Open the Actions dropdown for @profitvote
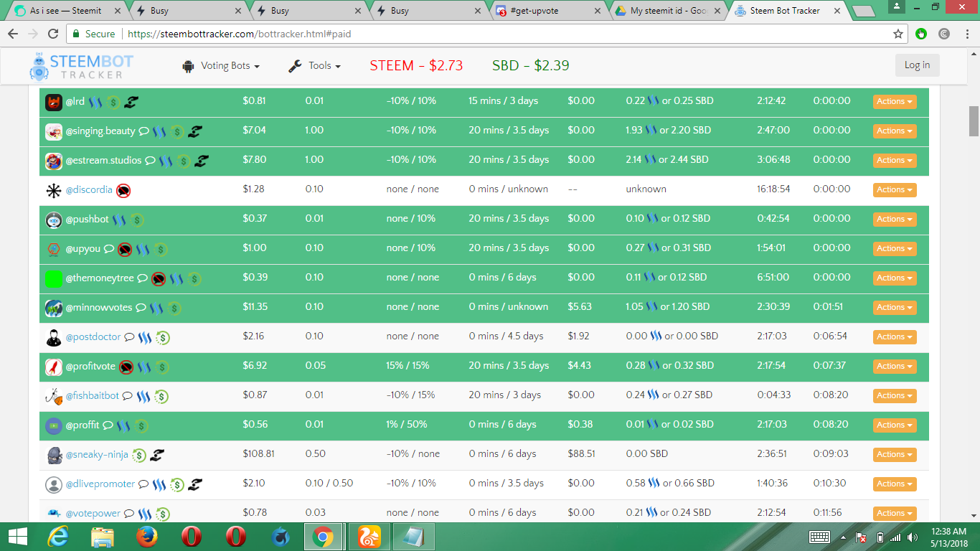The image size is (980, 551). [895, 367]
